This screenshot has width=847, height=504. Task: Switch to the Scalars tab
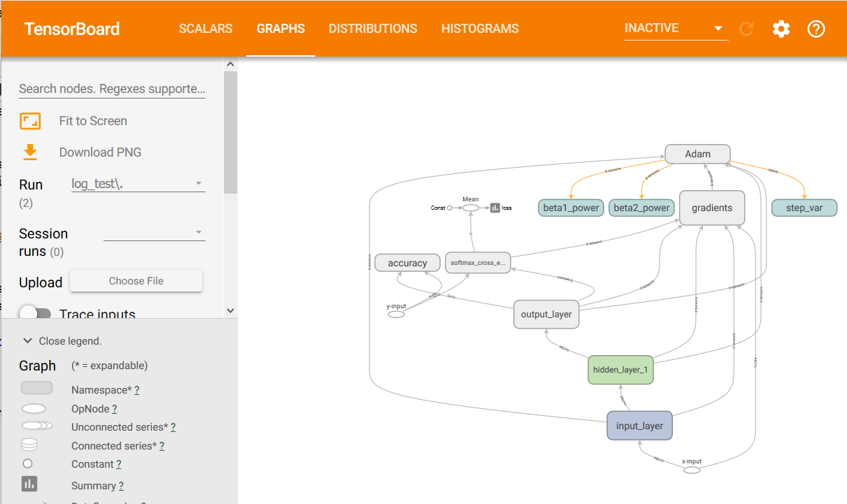[x=206, y=29]
